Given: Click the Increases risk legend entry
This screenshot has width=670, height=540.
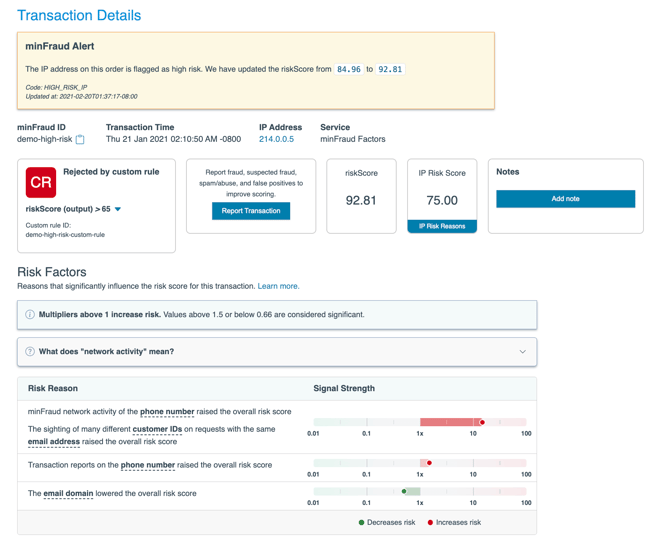Looking at the screenshot, I should [454, 522].
